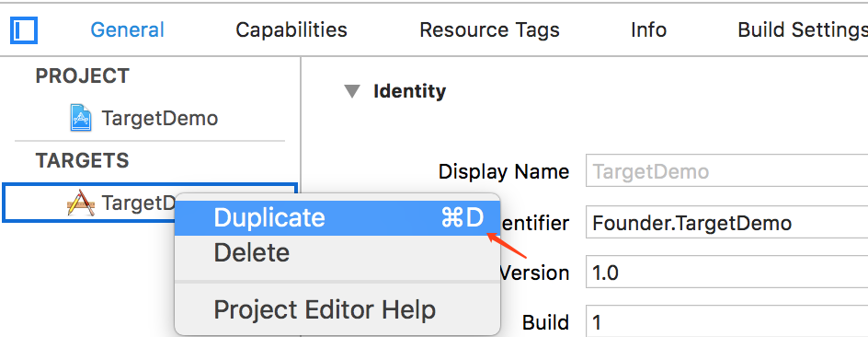
Task: Click the TargetDemo target app icon
Action: [x=81, y=203]
